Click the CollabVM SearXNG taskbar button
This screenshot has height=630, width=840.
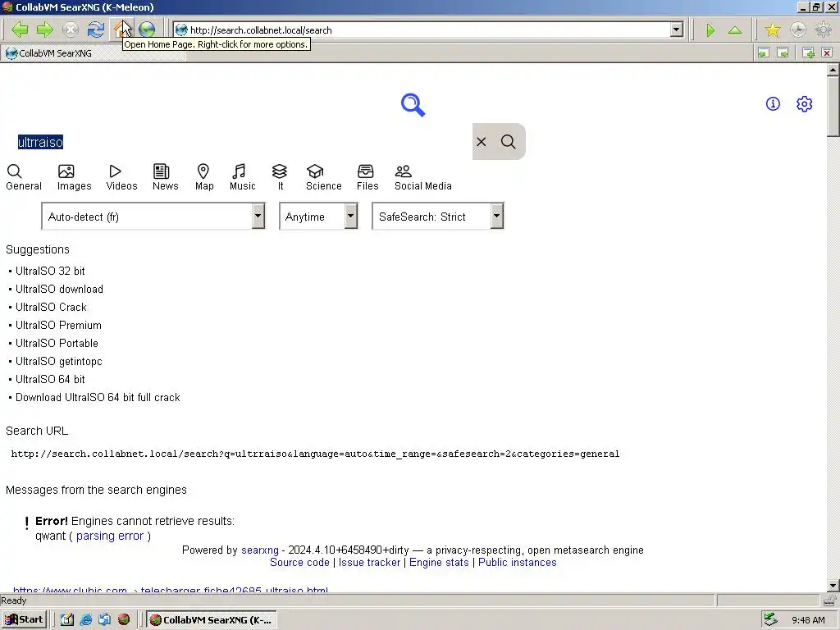[x=212, y=620]
